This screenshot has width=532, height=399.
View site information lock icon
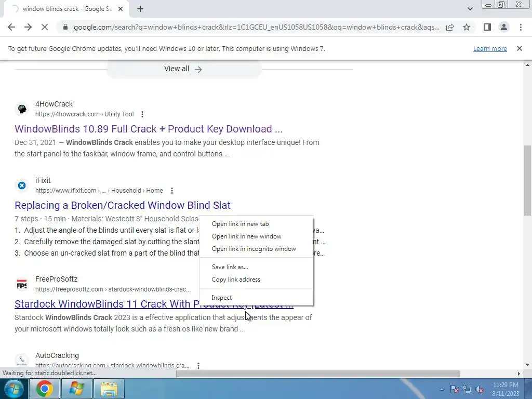click(x=65, y=27)
